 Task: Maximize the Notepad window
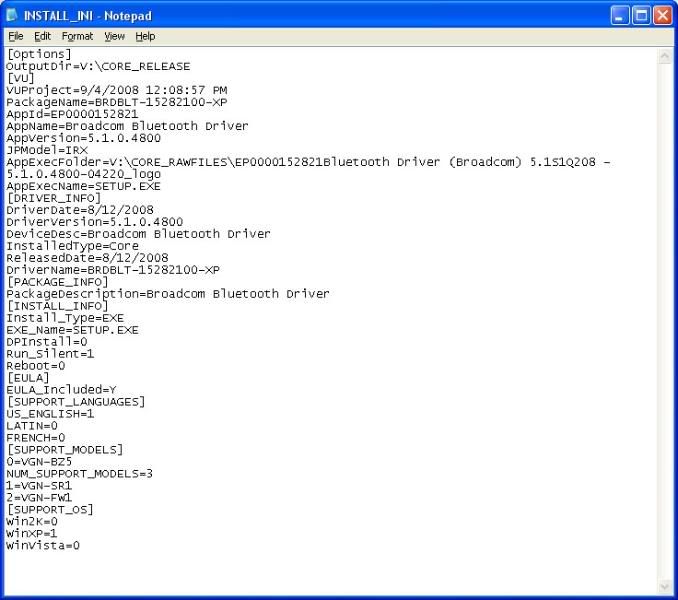coord(642,14)
